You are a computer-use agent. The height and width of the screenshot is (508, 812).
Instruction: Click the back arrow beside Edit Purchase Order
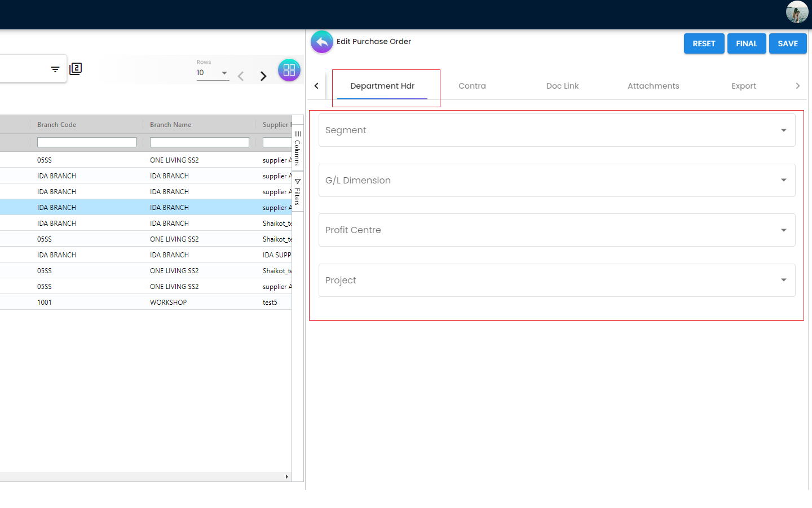coord(321,42)
